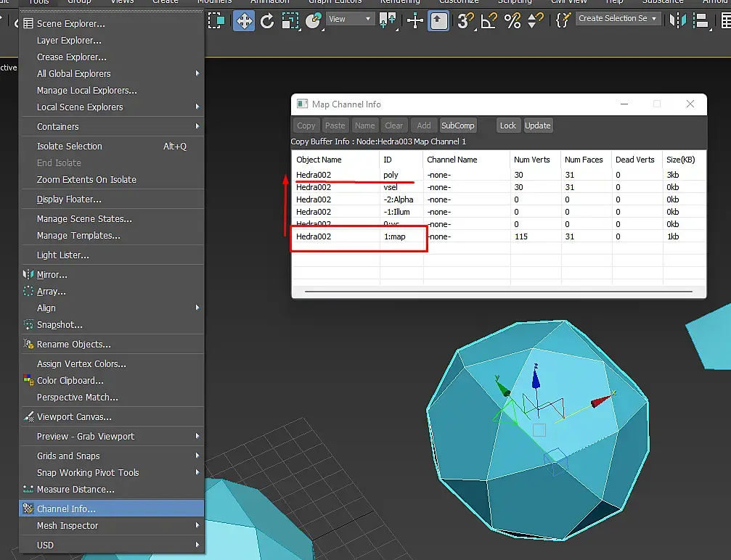Toggle the Spinner Snap icon
The height and width of the screenshot is (560, 731).
point(536,21)
